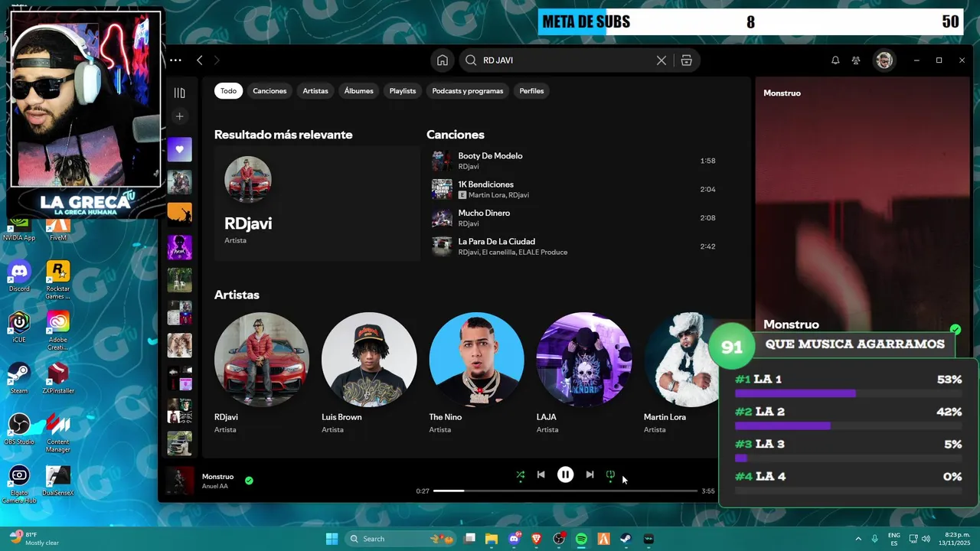Open Liked Songs heart playlist
The height and width of the screenshot is (551, 980).
click(x=179, y=149)
